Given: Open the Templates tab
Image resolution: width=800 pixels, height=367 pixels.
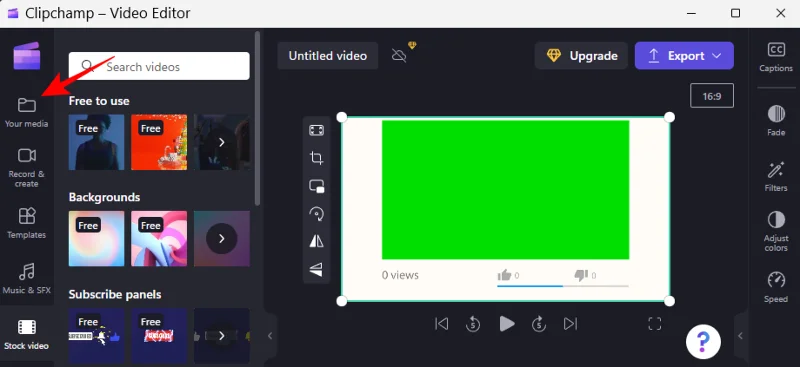Looking at the screenshot, I should tap(27, 223).
